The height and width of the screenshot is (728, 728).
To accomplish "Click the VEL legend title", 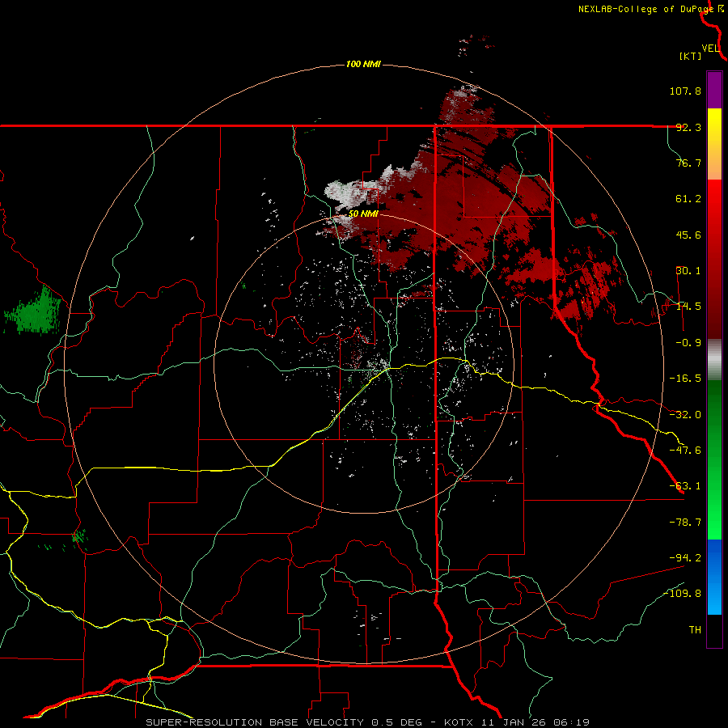I will click(710, 49).
